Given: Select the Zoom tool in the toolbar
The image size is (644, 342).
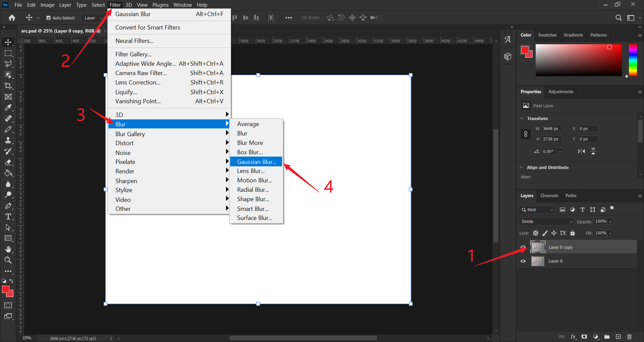Looking at the screenshot, I should pyautogui.click(x=8, y=260).
